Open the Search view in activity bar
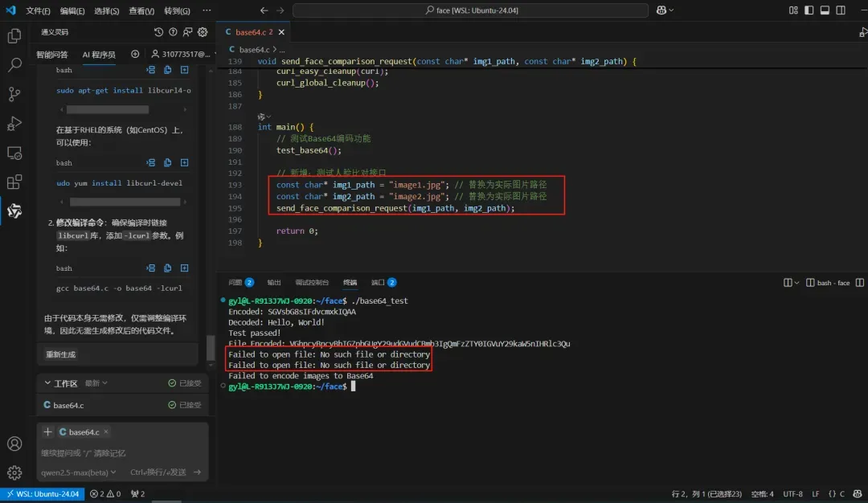The height and width of the screenshot is (503, 868). (14, 65)
